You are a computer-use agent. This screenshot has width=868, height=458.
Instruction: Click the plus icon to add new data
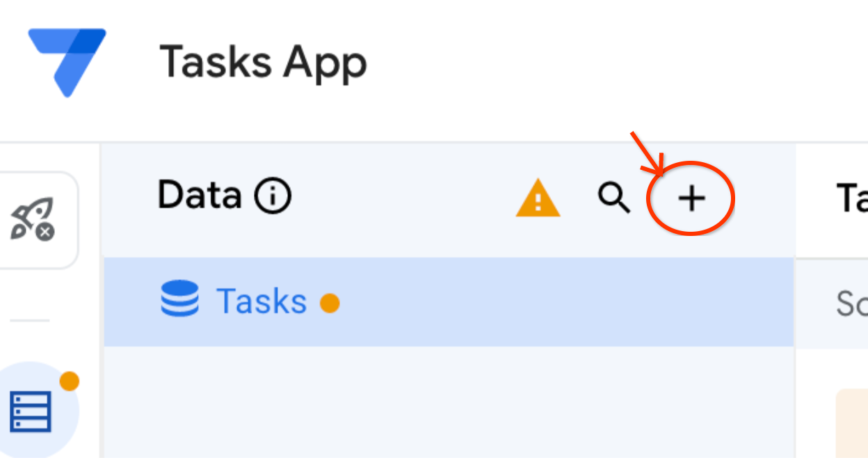[692, 199]
